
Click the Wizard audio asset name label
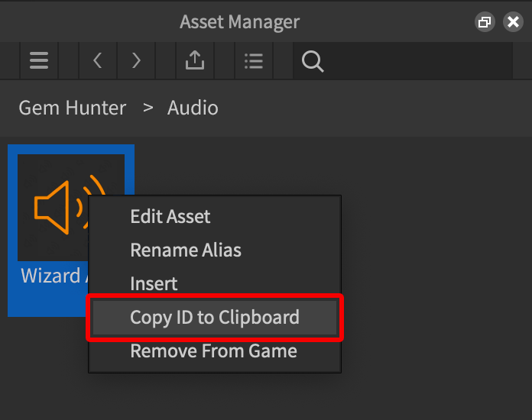tap(50, 276)
